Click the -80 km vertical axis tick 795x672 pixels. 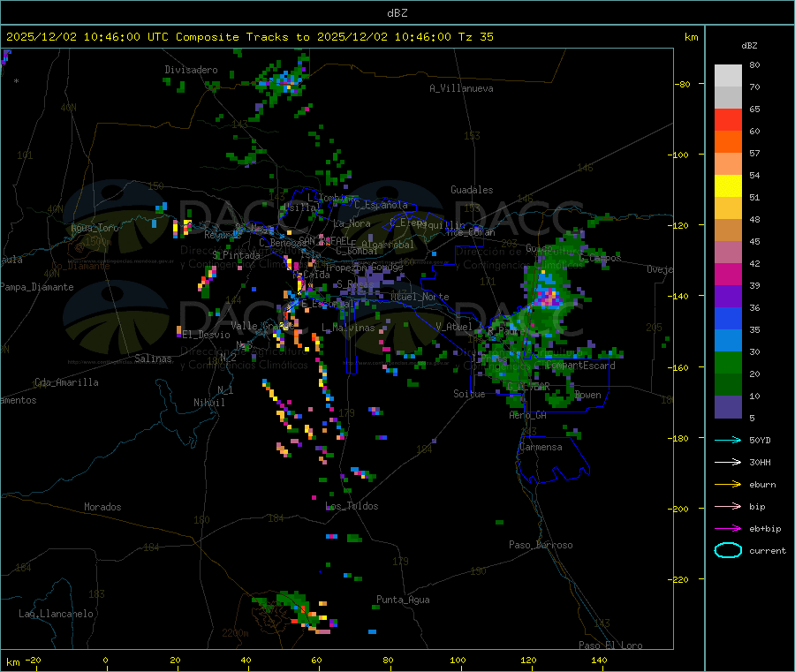point(683,84)
